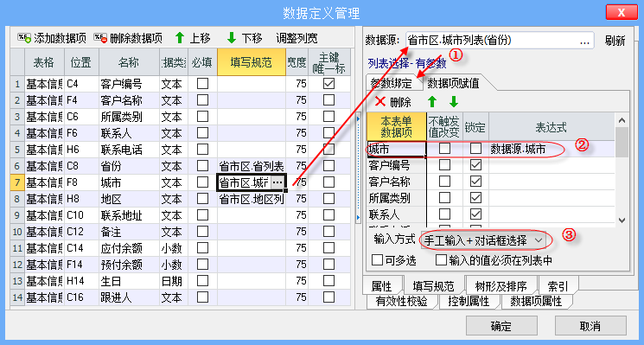Toggle 锁定 checkbox for 城市 item
This screenshot has height=345, width=644.
[475, 148]
